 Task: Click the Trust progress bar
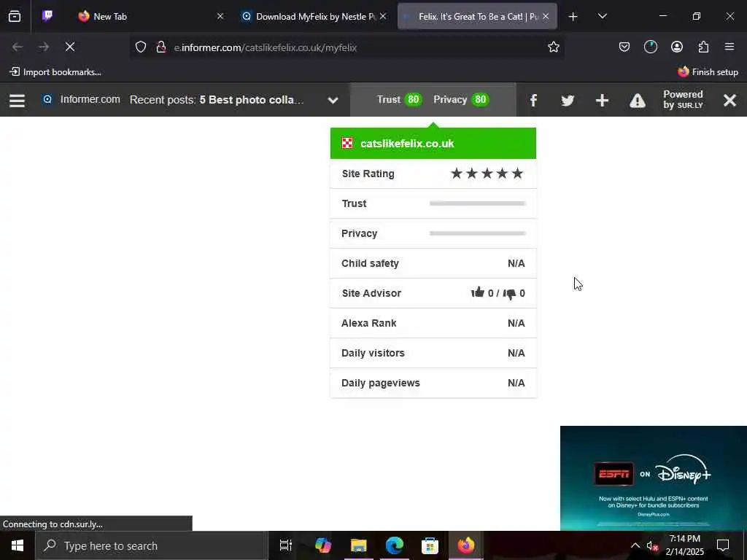point(477,203)
